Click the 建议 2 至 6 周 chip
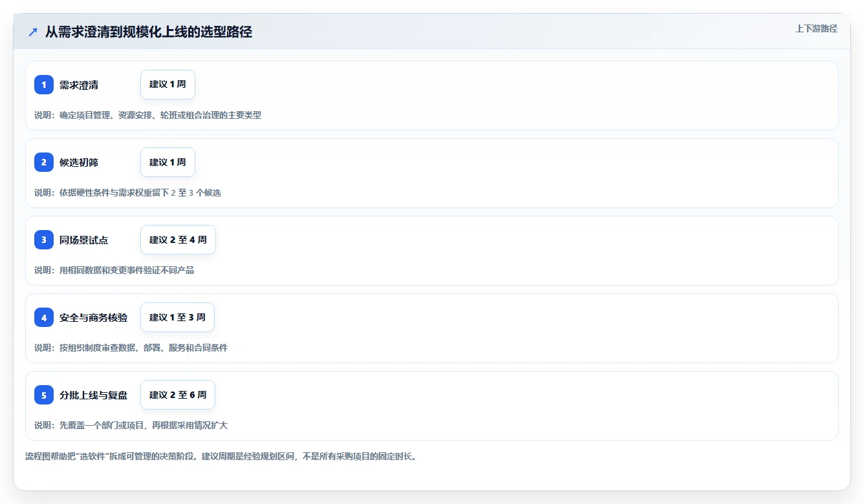Viewport: 864px width, 504px height. point(178,395)
